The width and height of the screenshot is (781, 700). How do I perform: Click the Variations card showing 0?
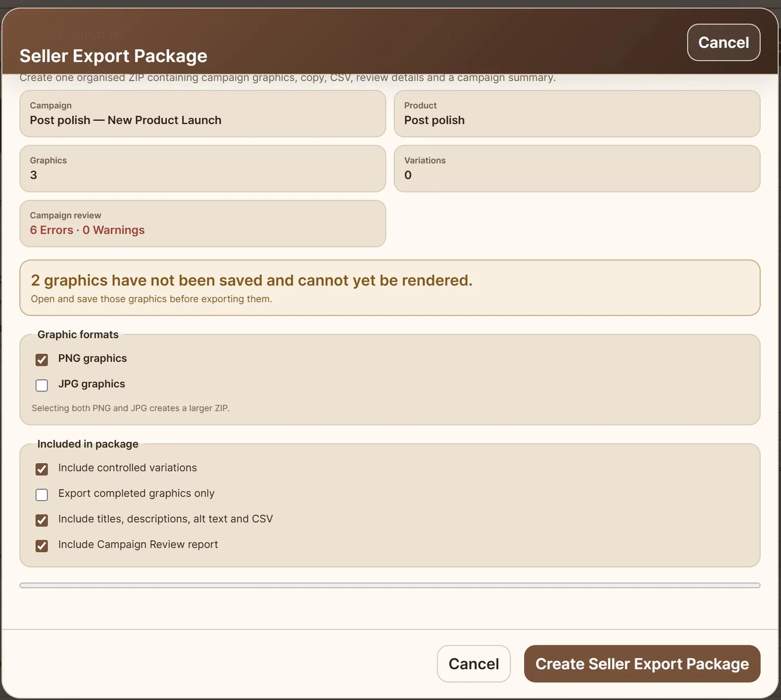point(577,169)
